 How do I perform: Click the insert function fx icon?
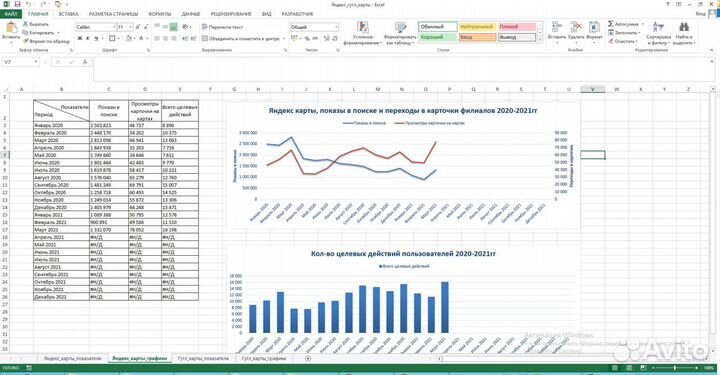click(x=85, y=62)
